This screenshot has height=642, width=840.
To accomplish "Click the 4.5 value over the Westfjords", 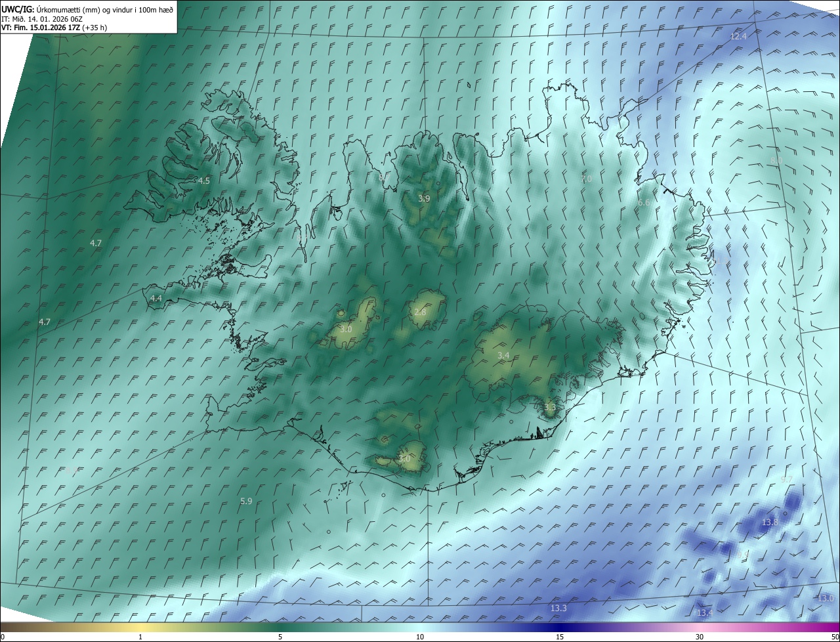I will [x=203, y=180].
